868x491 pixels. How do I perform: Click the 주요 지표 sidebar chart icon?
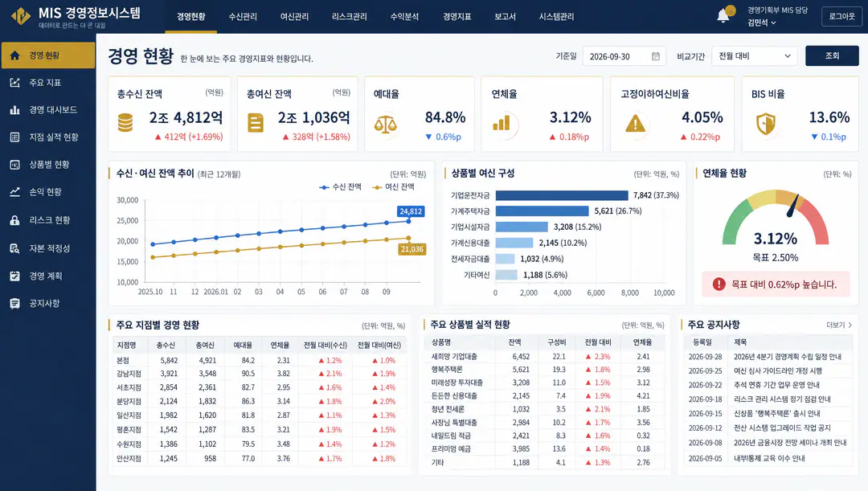point(15,83)
